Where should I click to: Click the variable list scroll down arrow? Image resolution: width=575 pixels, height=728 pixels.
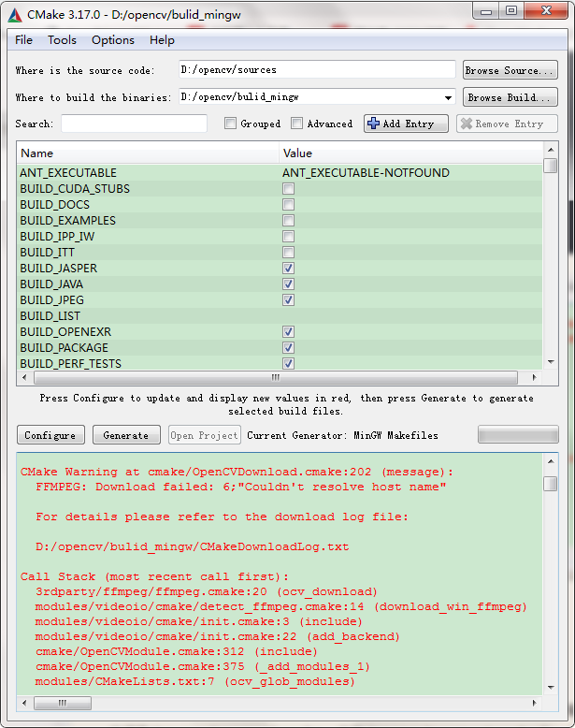coord(551,362)
